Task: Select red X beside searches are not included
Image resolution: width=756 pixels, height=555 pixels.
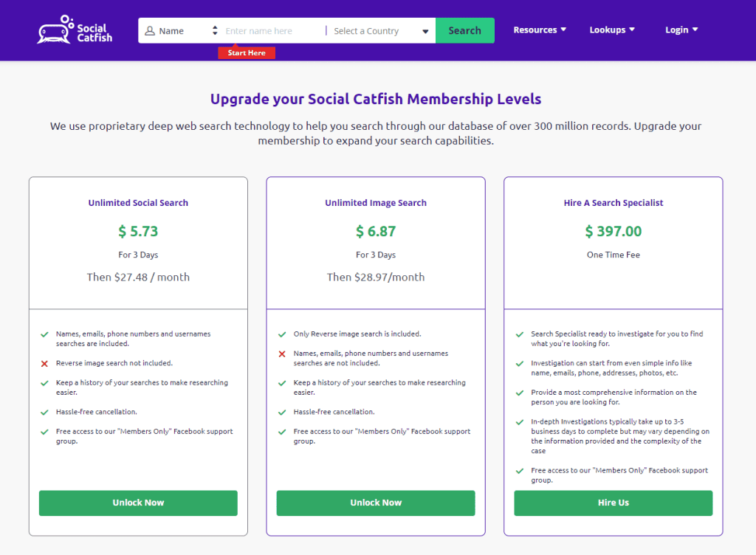Action: pos(282,354)
